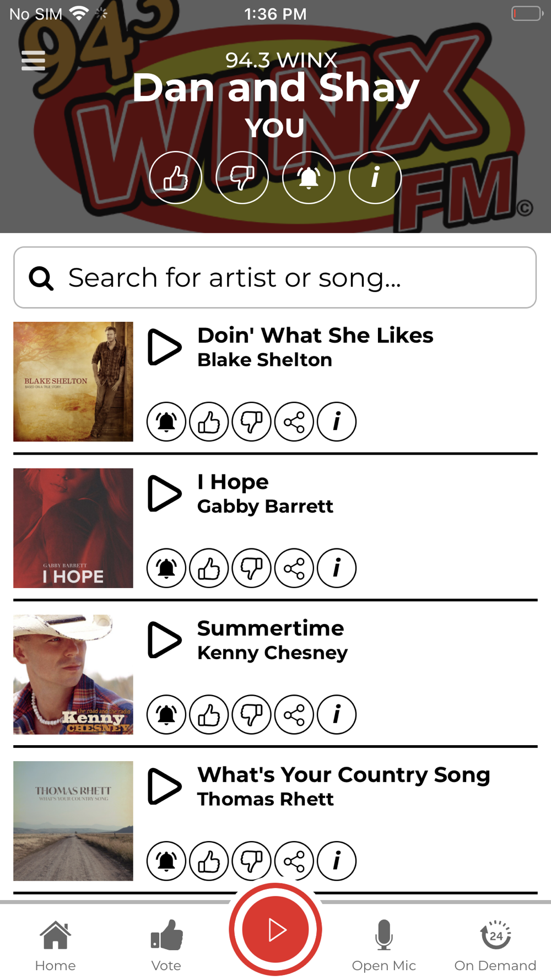The height and width of the screenshot is (980, 551).
Task: Go to the Home tab
Action: pos(55,945)
